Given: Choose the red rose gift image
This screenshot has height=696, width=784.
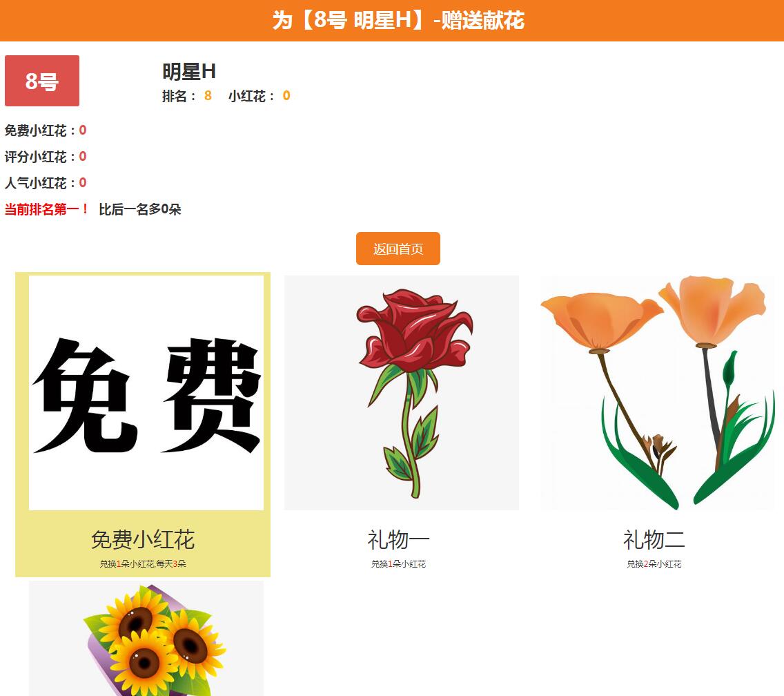Looking at the screenshot, I should click(402, 392).
